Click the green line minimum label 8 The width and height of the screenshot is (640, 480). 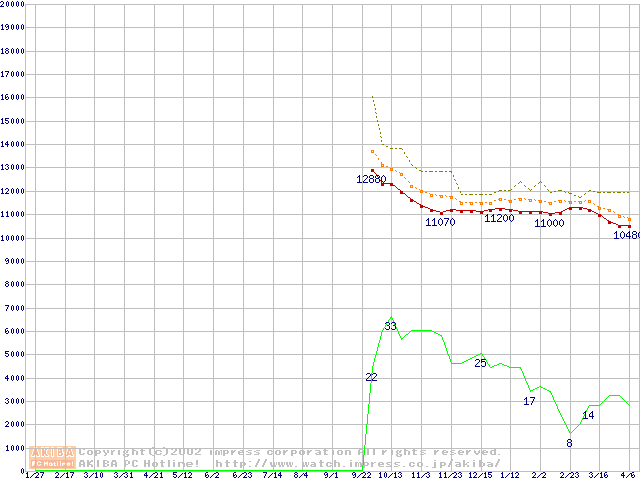[569, 442]
